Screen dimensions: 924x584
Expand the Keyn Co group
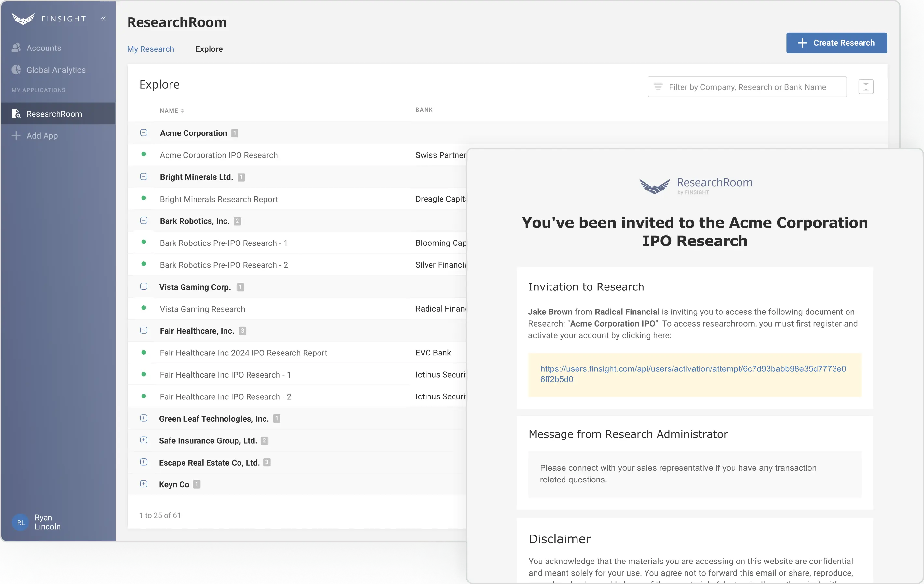pos(143,484)
